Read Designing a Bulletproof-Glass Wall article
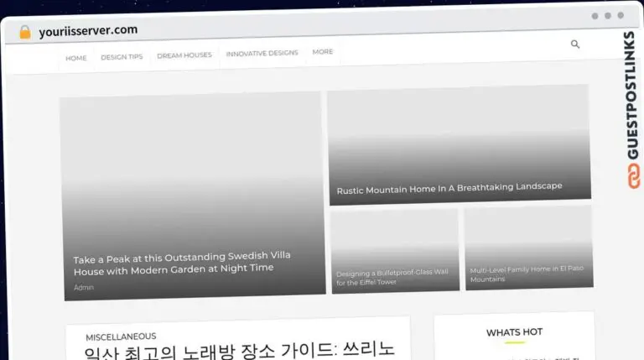Image resolution: width=644 pixels, height=360 pixels. 392,278
